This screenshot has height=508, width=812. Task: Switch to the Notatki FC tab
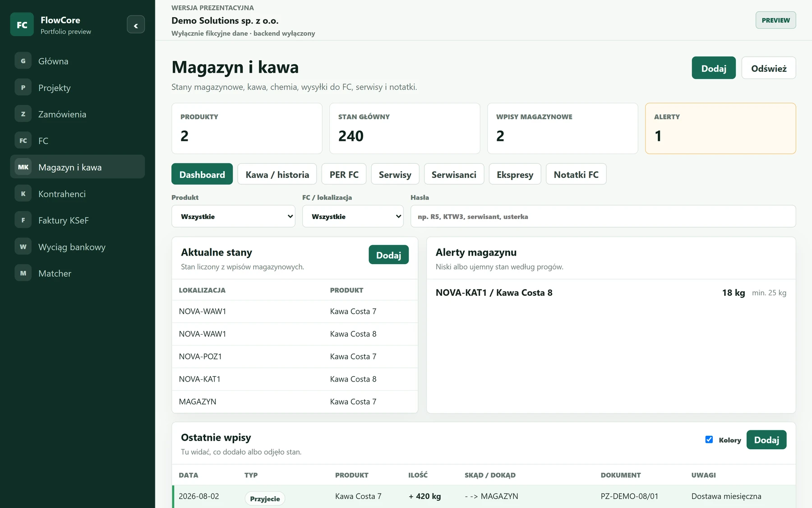[576, 174]
